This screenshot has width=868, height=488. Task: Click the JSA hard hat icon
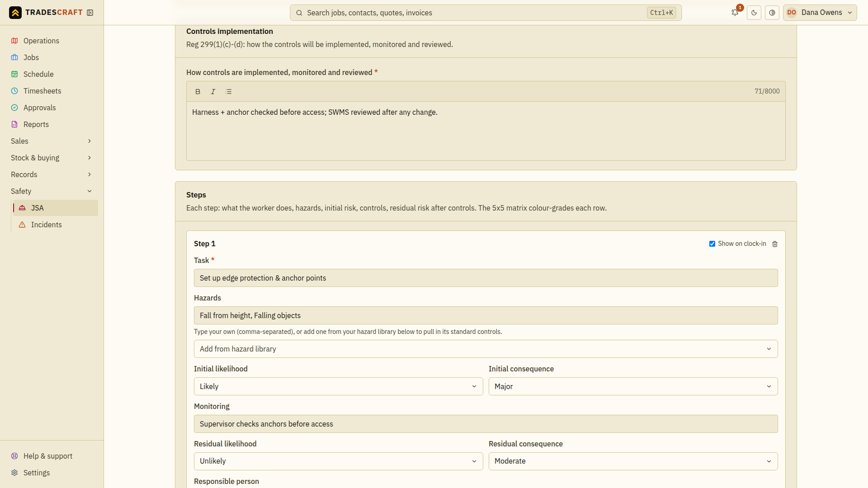click(22, 208)
